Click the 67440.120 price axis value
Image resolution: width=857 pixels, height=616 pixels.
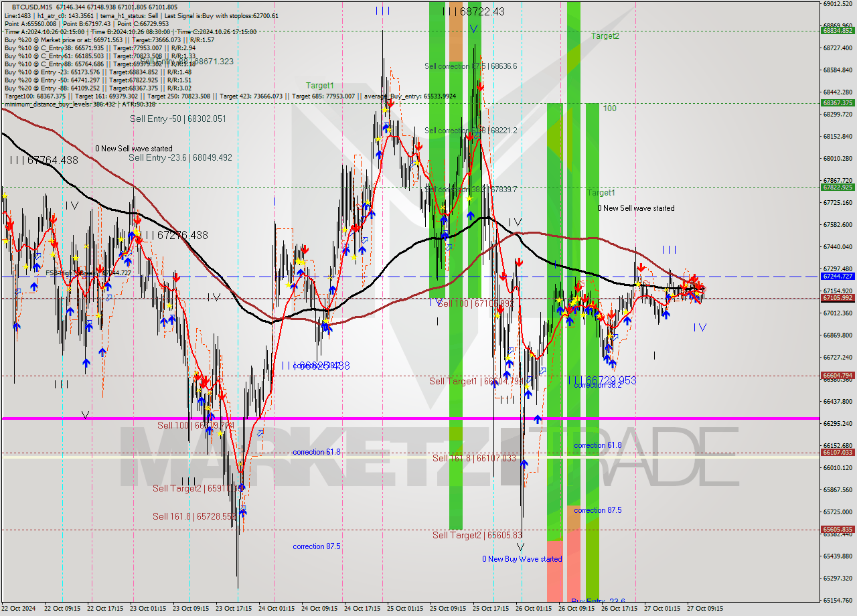click(x=838, y=247)
